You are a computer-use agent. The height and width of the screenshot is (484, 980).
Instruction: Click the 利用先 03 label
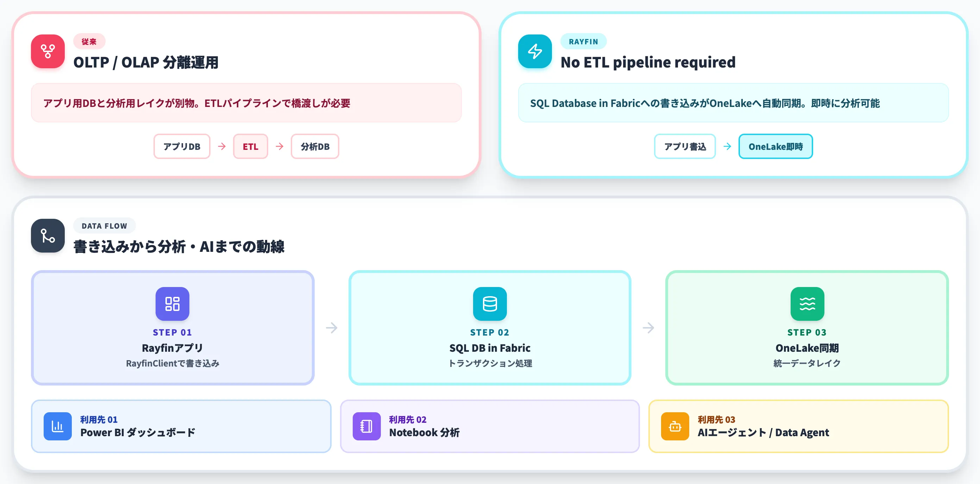716,419
